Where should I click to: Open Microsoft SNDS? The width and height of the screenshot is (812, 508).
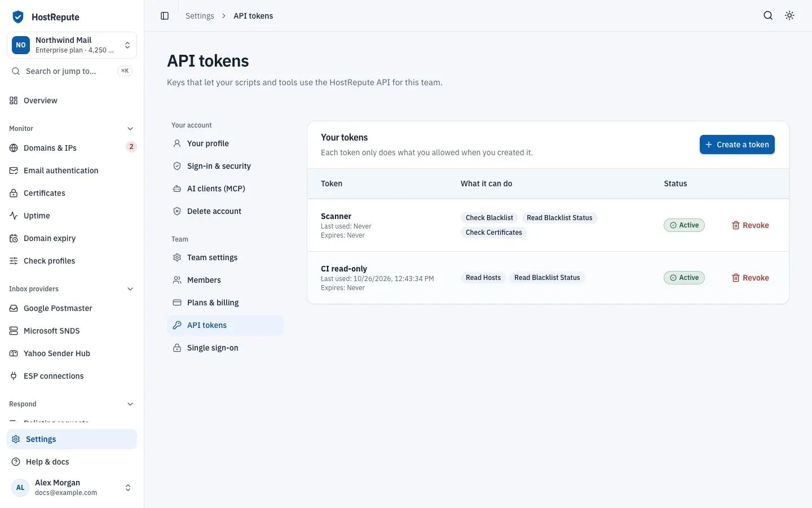point(72,331)
